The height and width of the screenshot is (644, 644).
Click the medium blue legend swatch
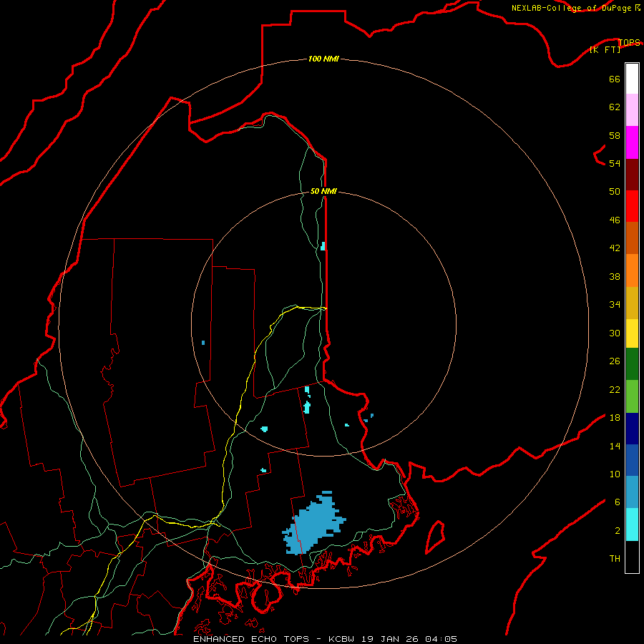[x=632, y=460]
